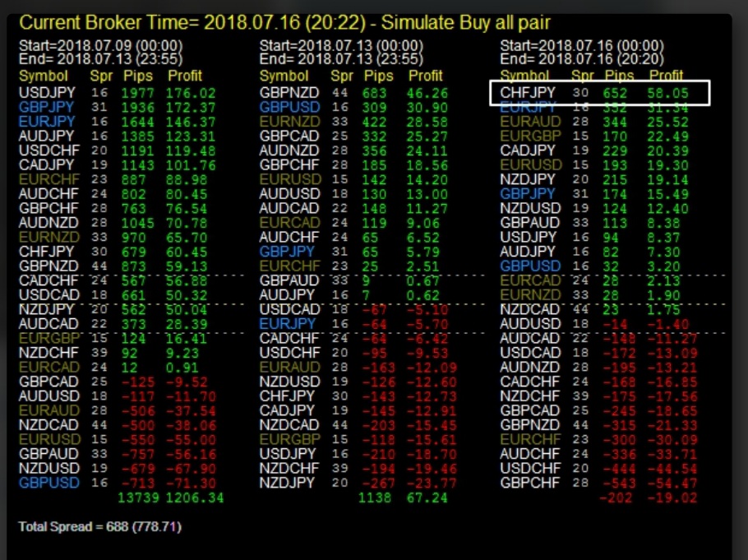Click USDCAD in the row with profit -5.10
This screenshot has width=748, height=560.
(289, 309)
